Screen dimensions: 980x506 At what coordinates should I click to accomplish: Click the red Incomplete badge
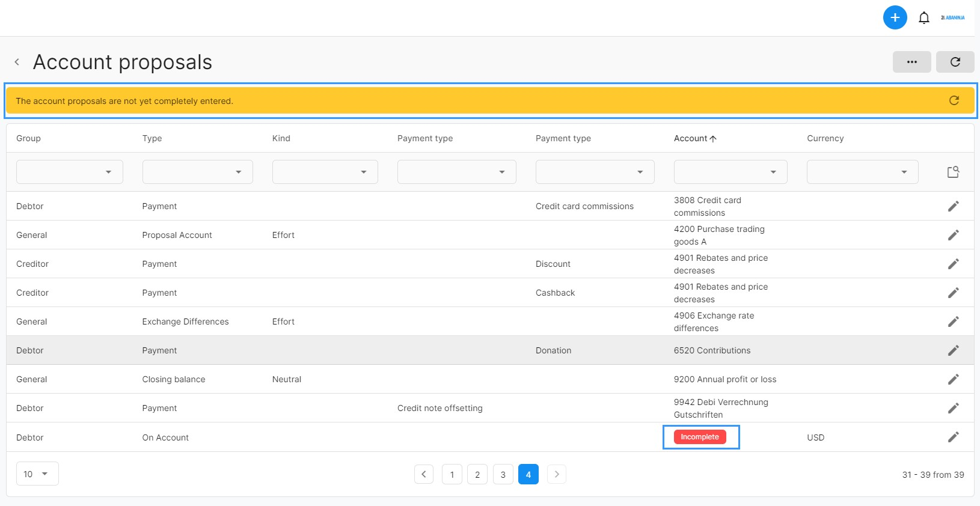(x=700, y=437)
